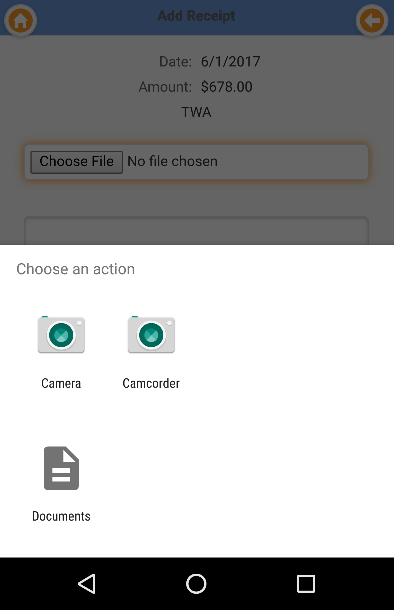Dismiss the chooser by tapping the dimmed background

pos(196,198)
